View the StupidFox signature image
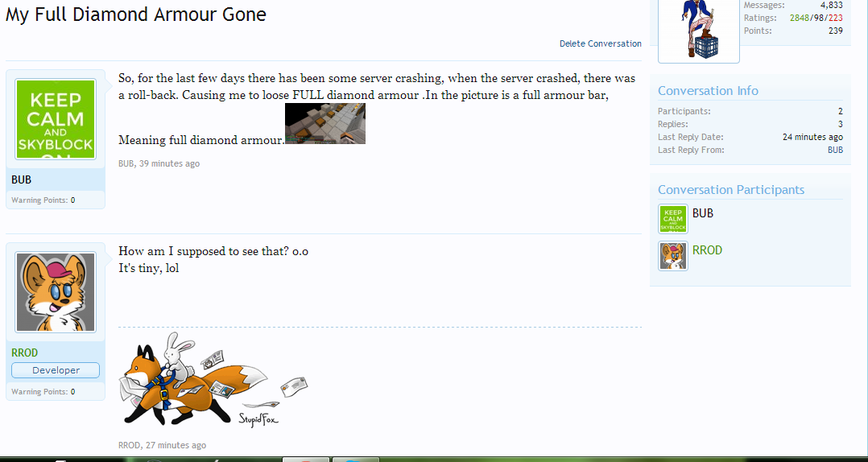 click(213, 379)
